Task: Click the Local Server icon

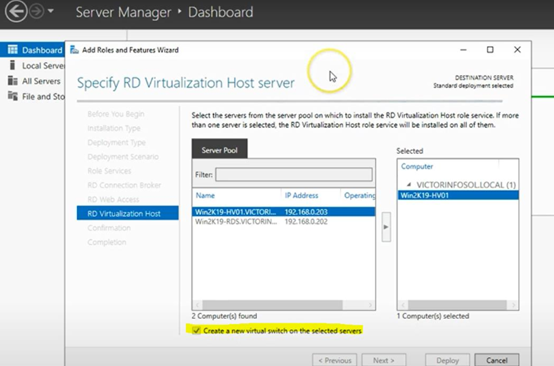Action: pos(12,65)
